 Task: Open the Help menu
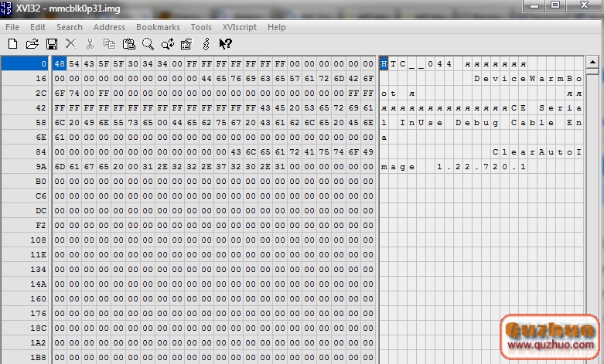tap(277, 27)
